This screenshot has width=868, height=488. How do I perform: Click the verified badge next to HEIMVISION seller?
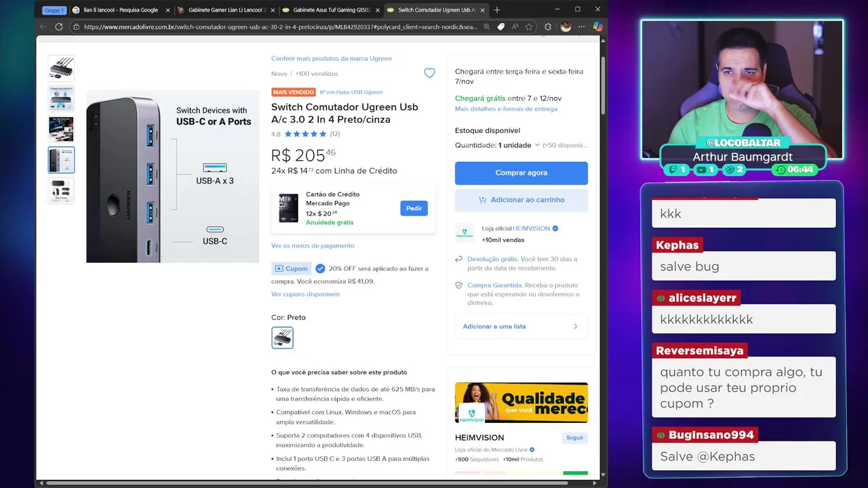coord(555,228)
